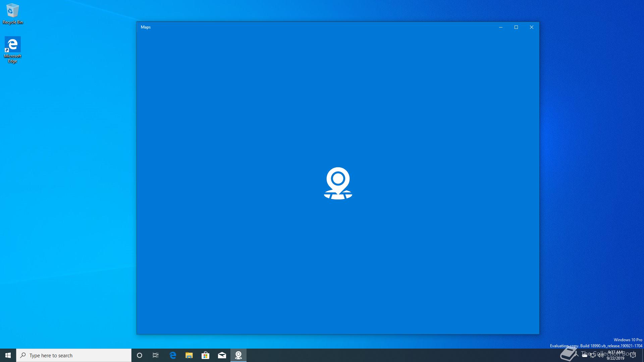The height and width of the screenshot is (362, 644).
Task: Open clock and date calendar flyout
Action: click(615, 355)
